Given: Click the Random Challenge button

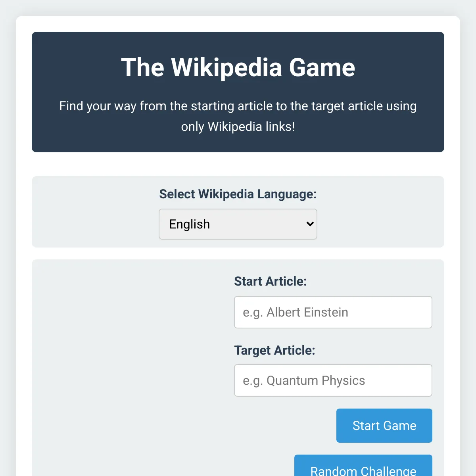Looking at the screenshot, I should tap(363, 466).
